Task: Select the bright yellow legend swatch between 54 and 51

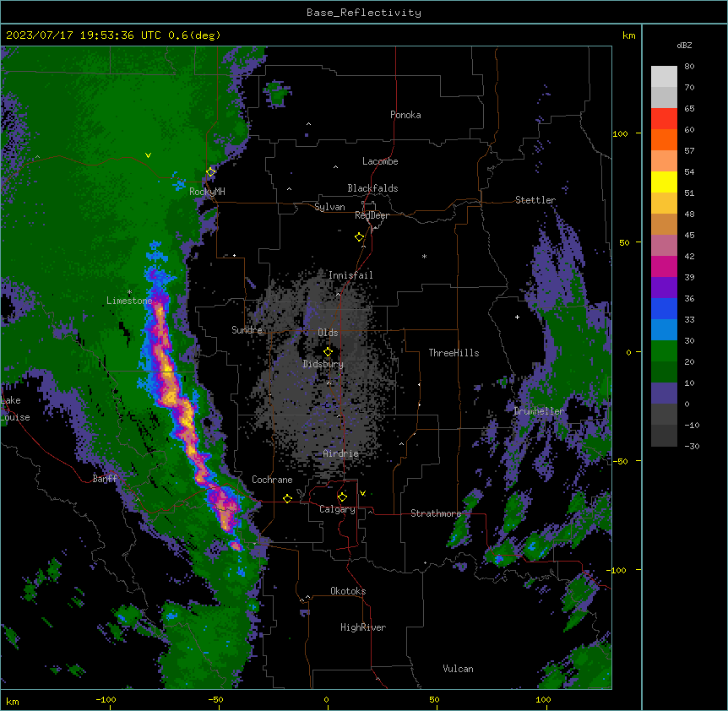Action: (664, 182)
